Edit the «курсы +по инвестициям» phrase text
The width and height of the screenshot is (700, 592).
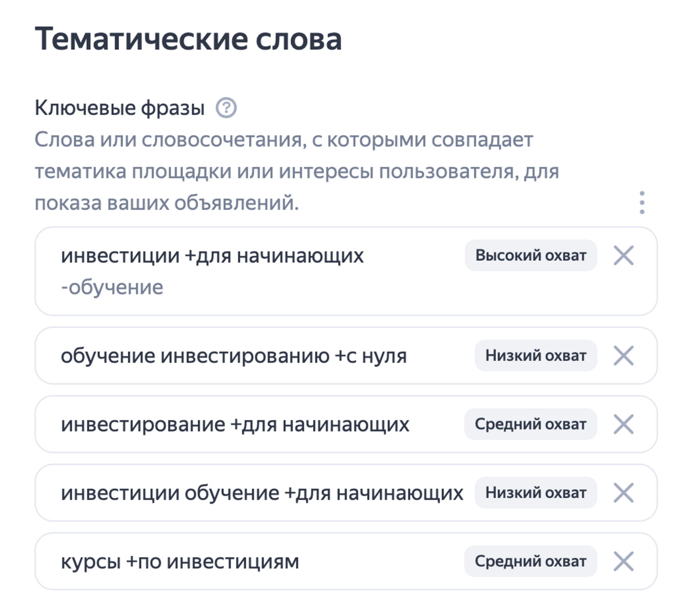[180, 561]
